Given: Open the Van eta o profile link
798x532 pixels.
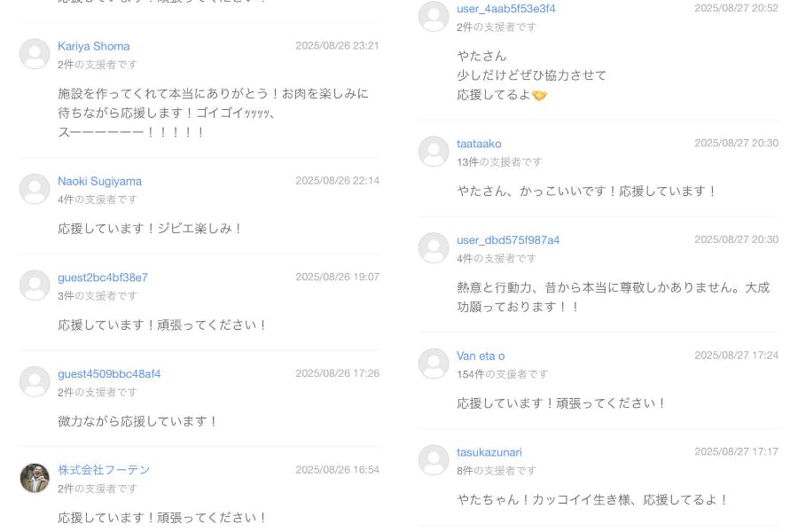Looking at the screenshot, I should 481,356.
